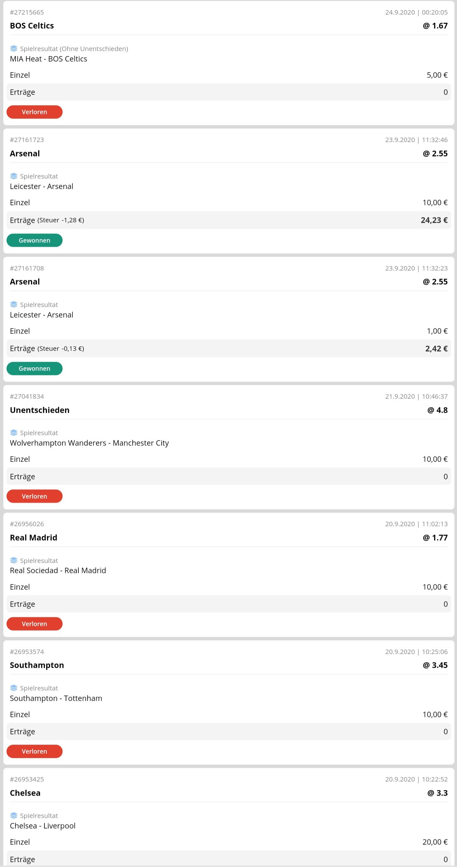Viewport: 457px width, 868px height.
Task: Click Verloren badge on the Southampton bet
Action: coord(34,752)
